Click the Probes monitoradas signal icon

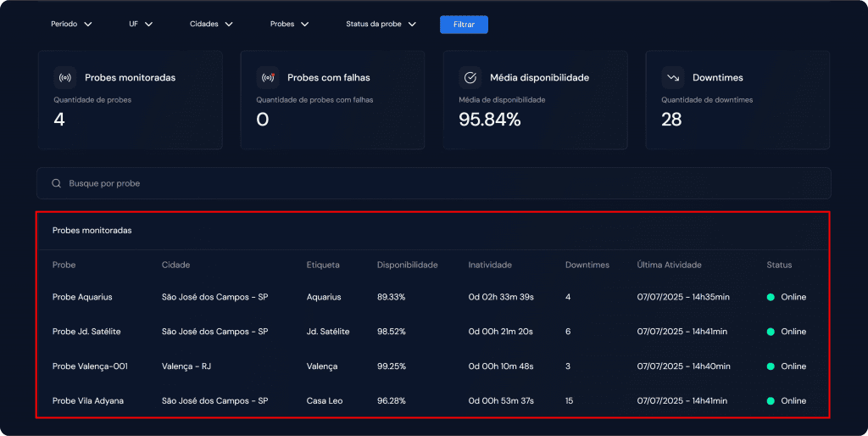pos(64,77)
